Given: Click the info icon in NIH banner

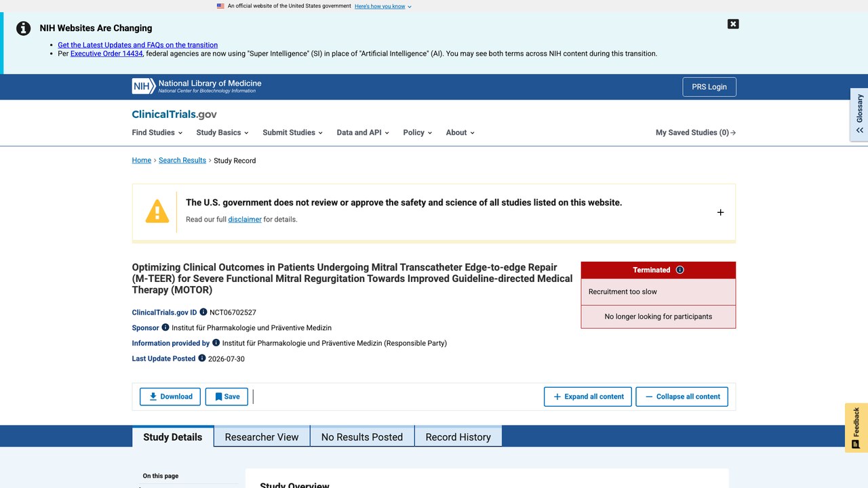Looking at the screenshot, I should (24, 28).
